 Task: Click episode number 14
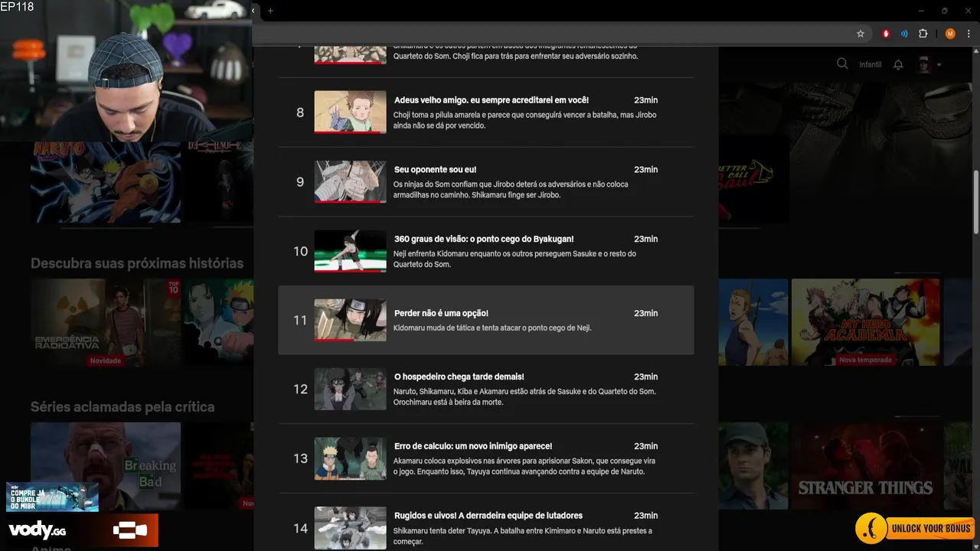click(x=300, y=529)
